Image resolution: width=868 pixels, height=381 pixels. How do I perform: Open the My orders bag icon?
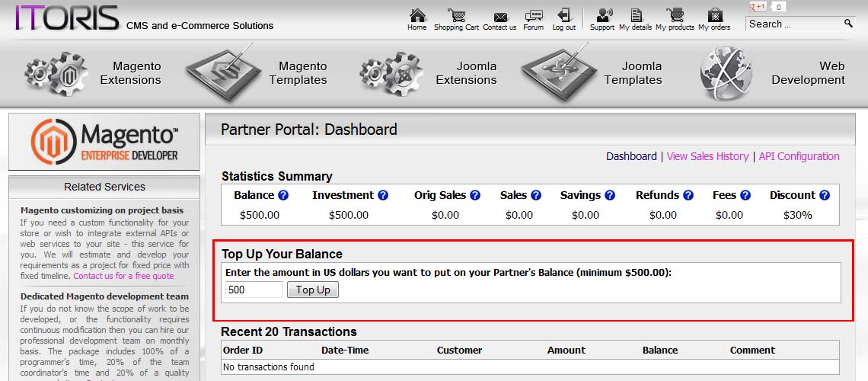point(715,15)
